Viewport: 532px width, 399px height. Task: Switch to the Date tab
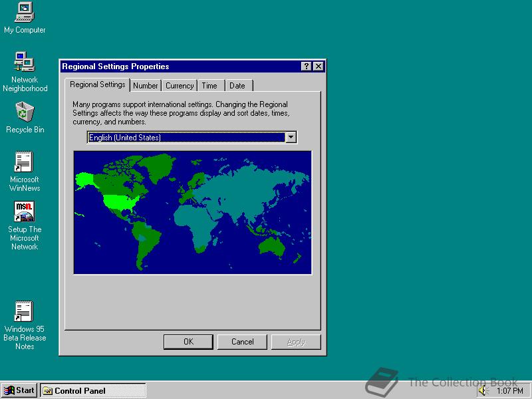tap(237, 86)
